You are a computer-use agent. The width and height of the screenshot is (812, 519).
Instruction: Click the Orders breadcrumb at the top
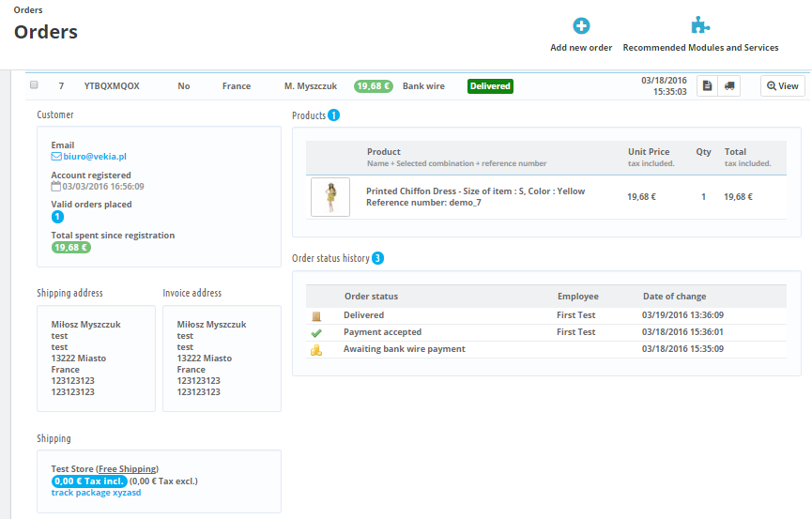(28, 9)
